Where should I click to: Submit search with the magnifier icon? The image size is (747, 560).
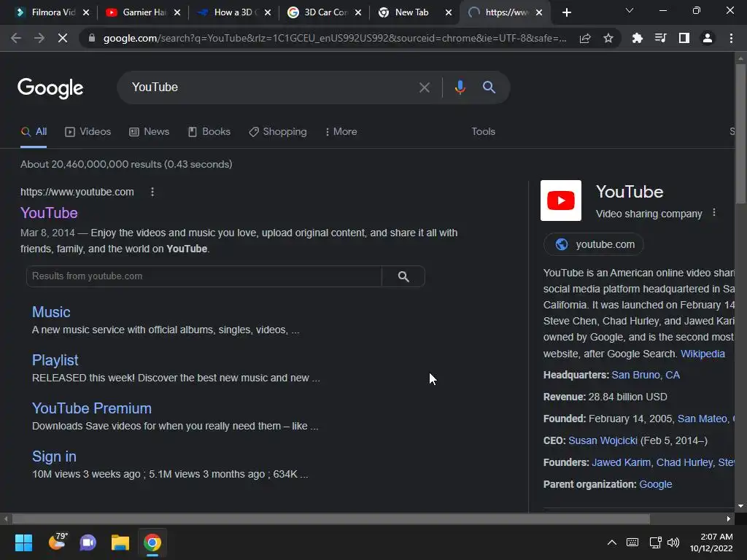[x=489, y=87]
